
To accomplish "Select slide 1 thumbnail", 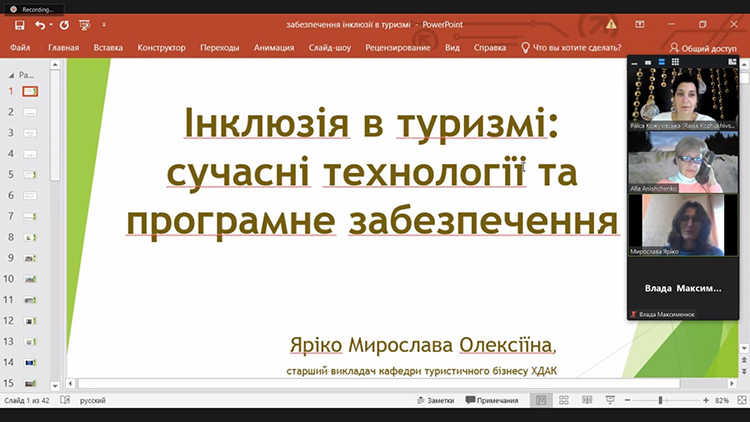I will (x=30, y=91).
